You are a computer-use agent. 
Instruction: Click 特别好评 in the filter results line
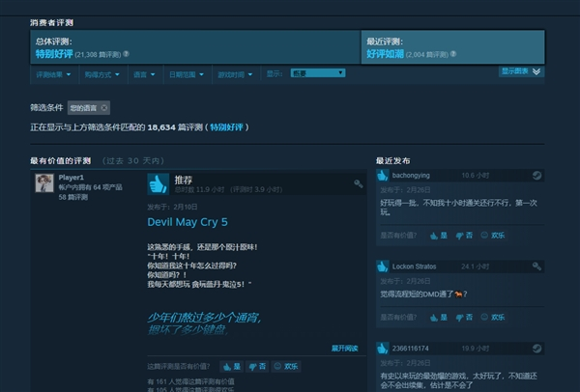226,127
